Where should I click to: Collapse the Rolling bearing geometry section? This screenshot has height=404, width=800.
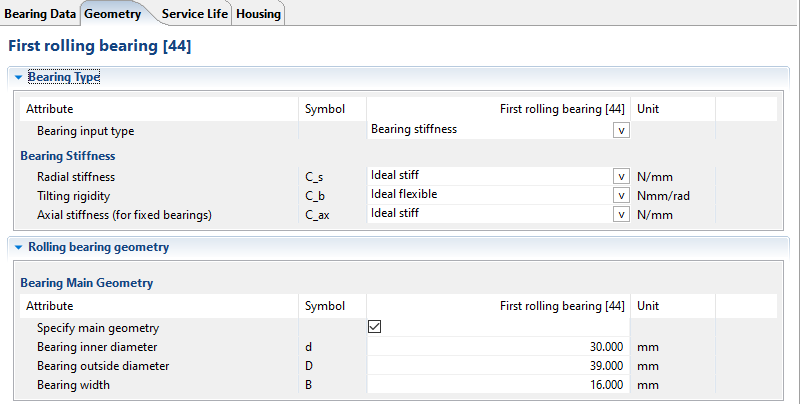click(18, 247)
